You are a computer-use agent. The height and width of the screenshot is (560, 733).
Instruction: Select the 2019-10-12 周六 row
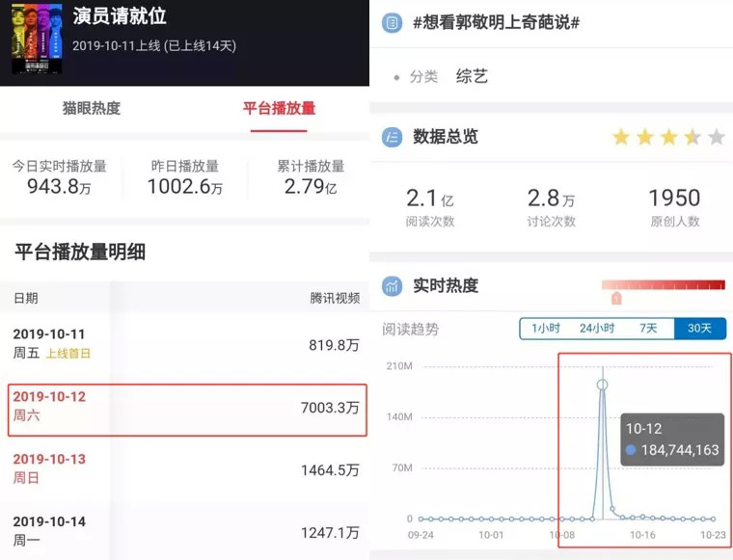coord(187,410)
